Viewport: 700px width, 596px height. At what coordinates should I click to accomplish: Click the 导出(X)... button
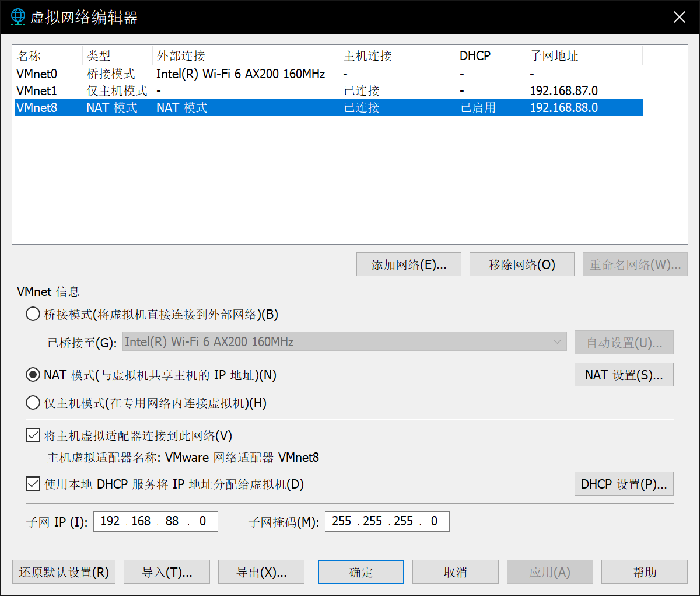tap(261, 572)
